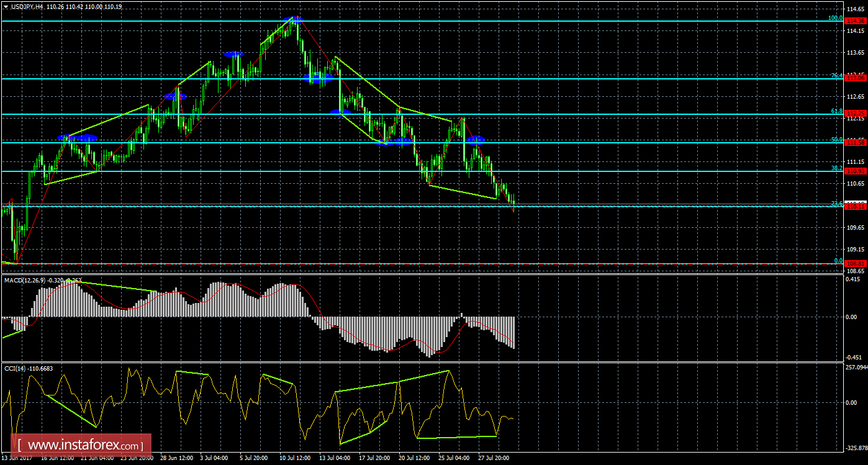868x465 pixels.
Task: Select the 61.8 Fibonacci level label
Action: (837, 111)
